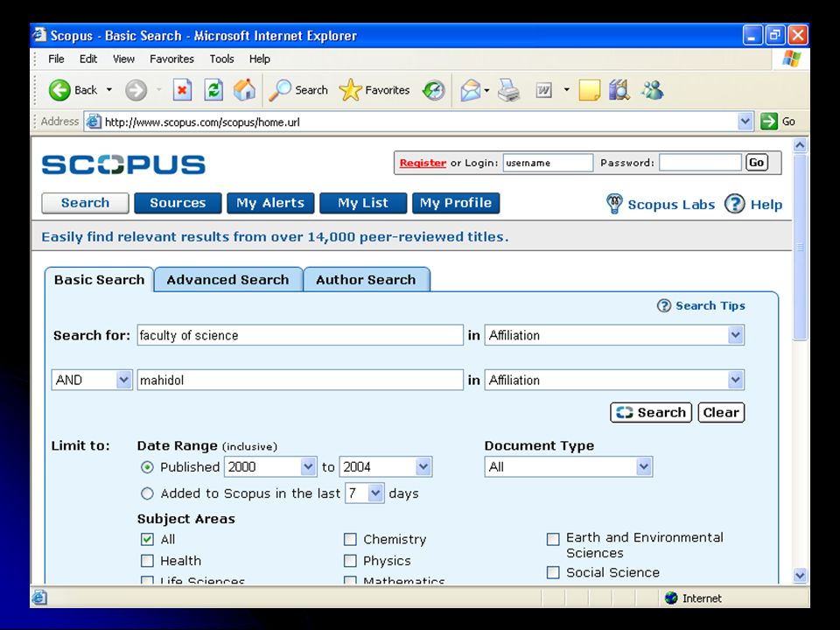Expand the address bar history dropdown
Screen dimensions: 840x630
(745, 122)
